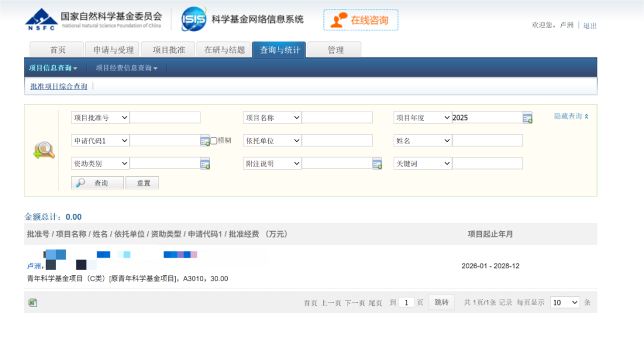The image size is (644, 338).
Task: Click the Excel export icon below results
Action: [x=33, y=303]
